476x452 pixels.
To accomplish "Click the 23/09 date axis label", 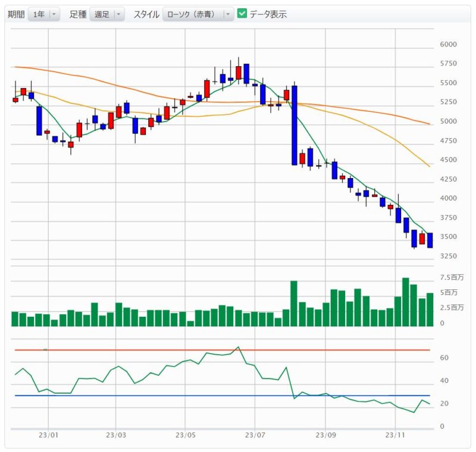I will pyautogui.click(x=325, y=435).
